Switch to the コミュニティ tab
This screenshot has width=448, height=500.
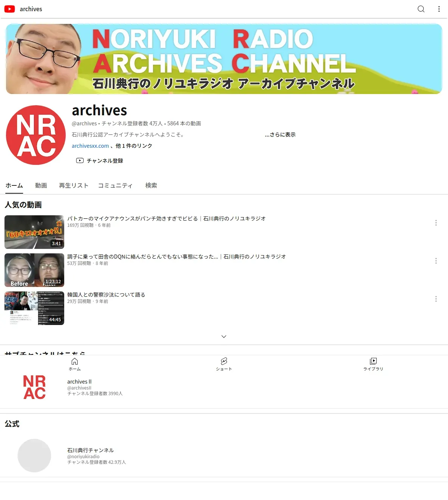(x=115, y=185)
